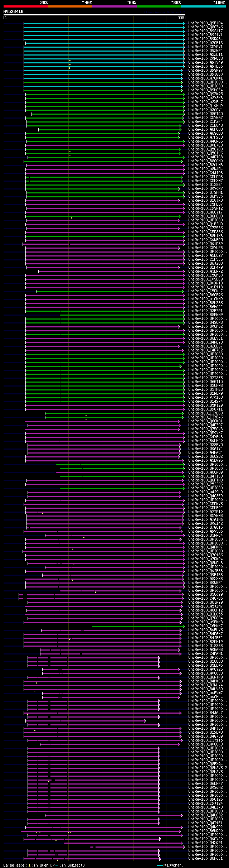Select hit label UniRef100_A3AGY4
The width and height of the screenshot is (229, 868).
click(205, 110)
